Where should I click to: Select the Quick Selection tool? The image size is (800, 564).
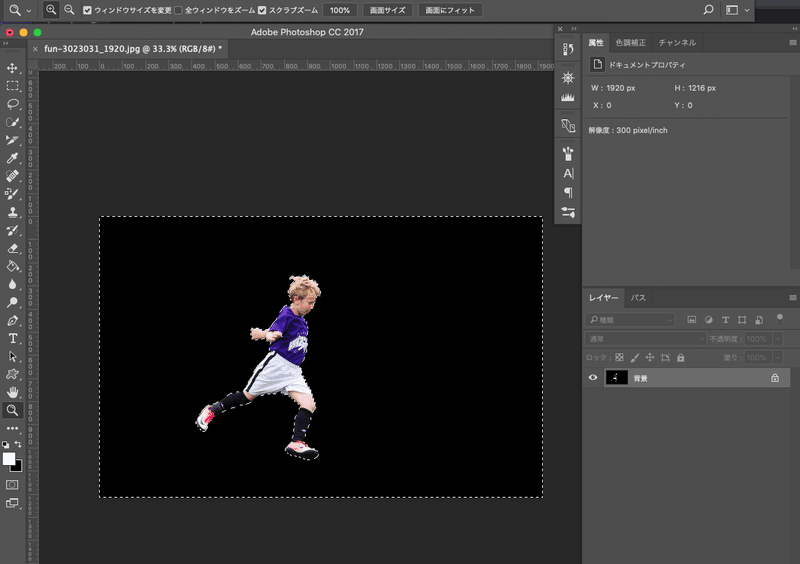pyautogui.click(x=12, y=122)
